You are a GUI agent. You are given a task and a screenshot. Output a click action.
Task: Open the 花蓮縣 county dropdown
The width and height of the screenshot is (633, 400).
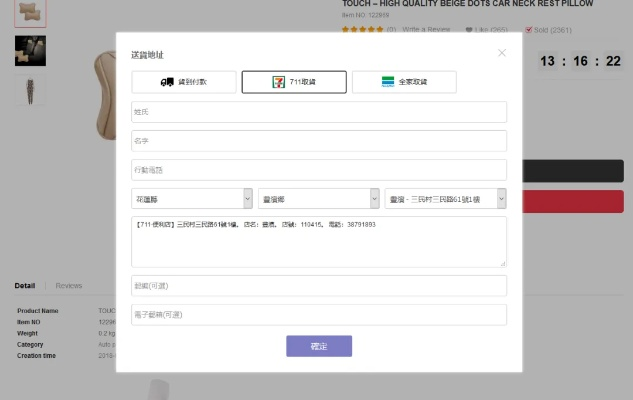192,199
